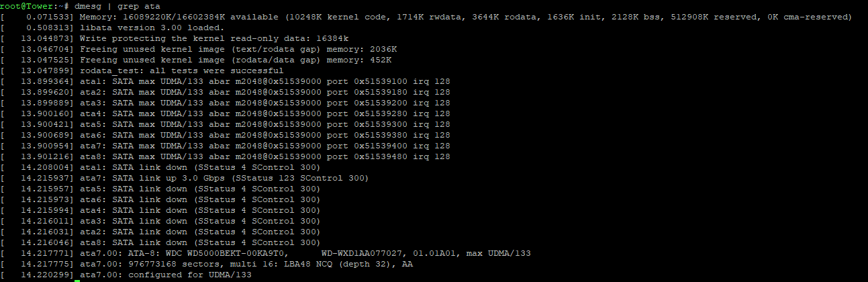Click 'ata7: SATA link up 3.0 Gbps' line
The width and height of the screenshot is (868, 282).
coord(185,178)
